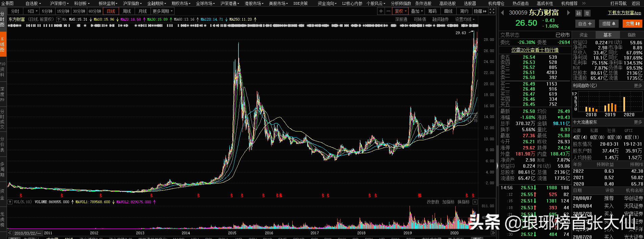The width and height of the screenshot is (644, 239).
Task: Click 换指标 on the volume panel
Action: (463, 202)
